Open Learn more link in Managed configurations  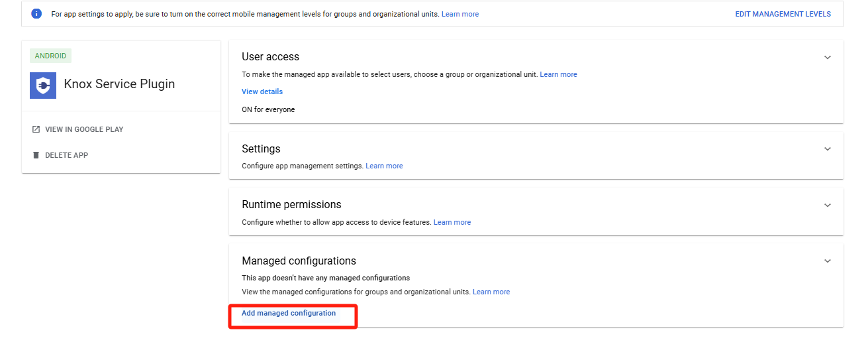[491, 292]
